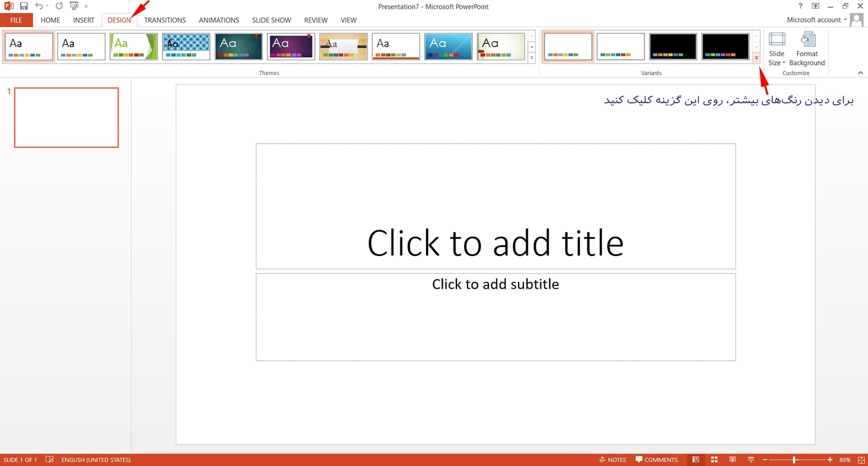This screenshot has width=868, height=466.
Task: Click the zoom slider handle
Action: click(795, 460)
